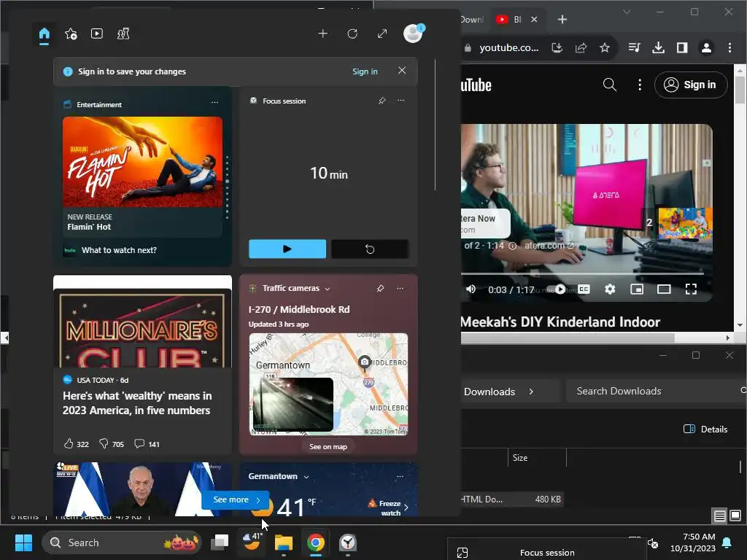Enter fullscreen on the YouTube video

coord(691,289)
